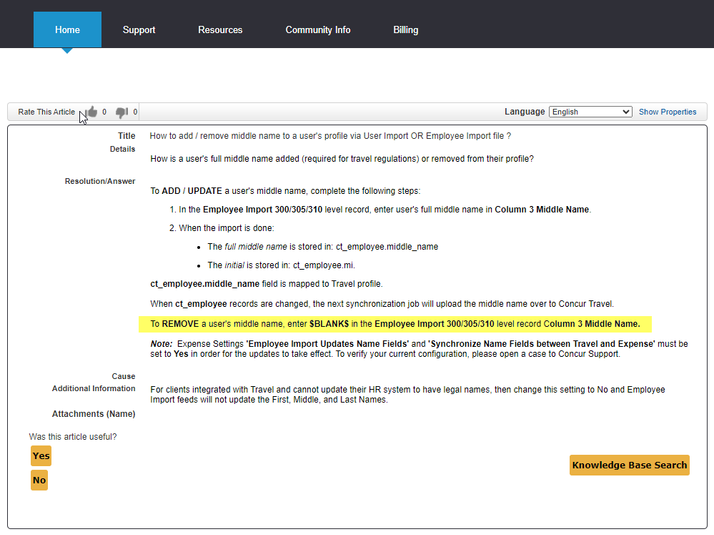Click the Show Properties link

[x=667, y=112]
